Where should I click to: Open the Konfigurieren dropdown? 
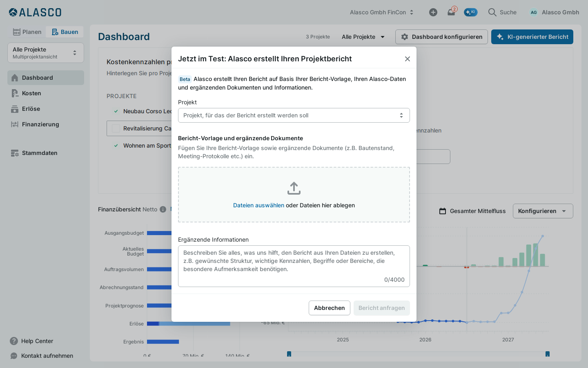pyautogui.click(x=543, y=211)
